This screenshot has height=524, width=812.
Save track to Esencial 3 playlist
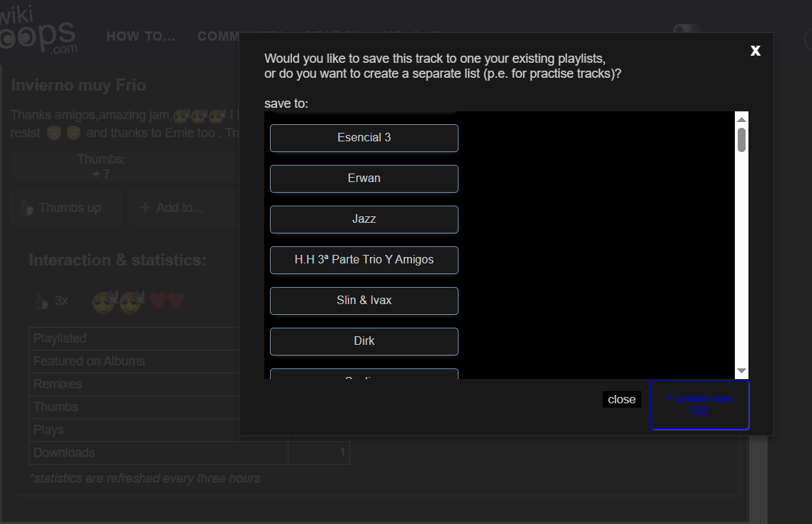(364, 138)
